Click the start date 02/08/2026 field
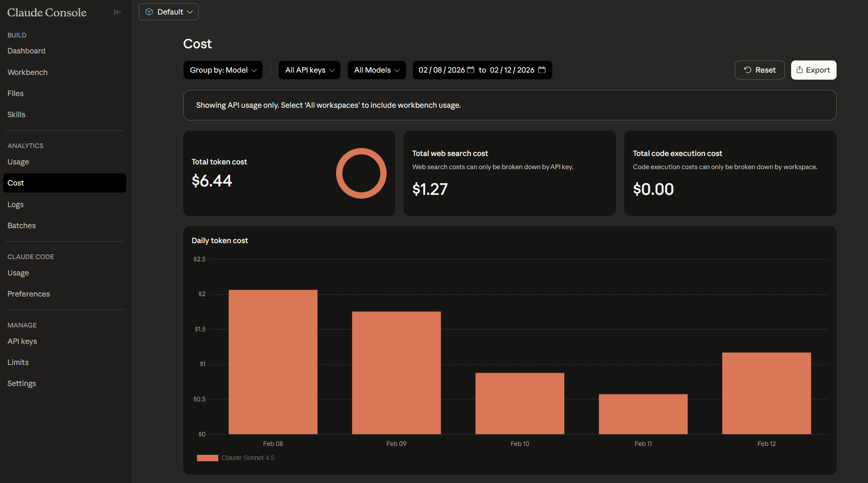This screenshot has width=868, height=483. pos(441,70)
